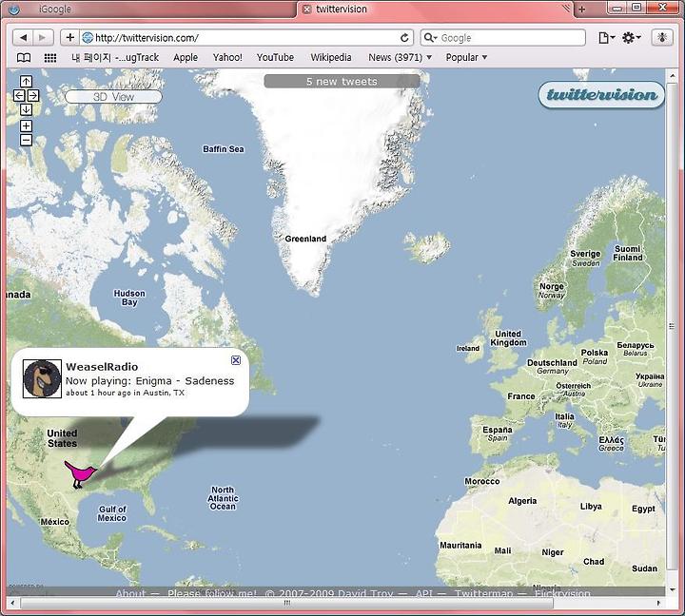Expand the Popular bookmark menu
685x616 pixels.
[x=466, y=58]
